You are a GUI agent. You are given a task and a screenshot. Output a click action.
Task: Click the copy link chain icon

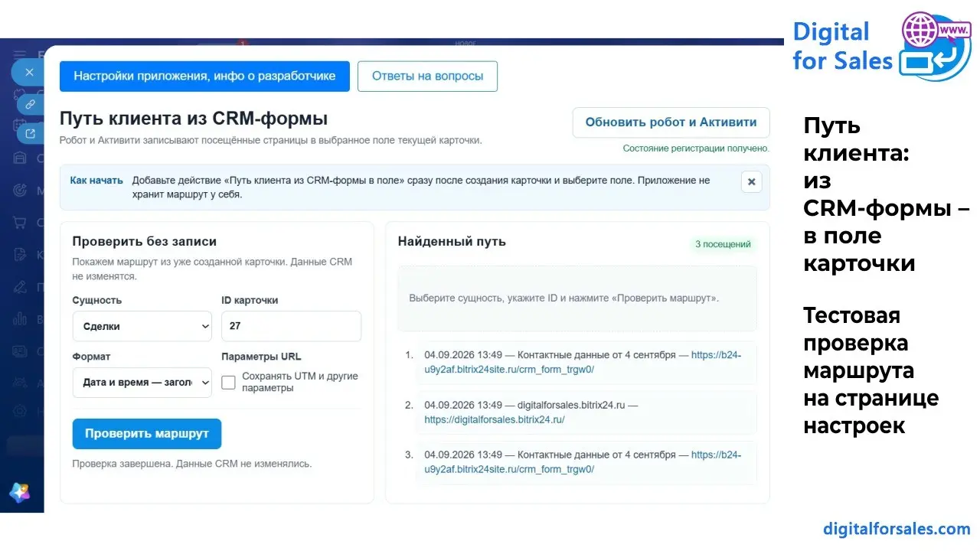coord(31,104)
